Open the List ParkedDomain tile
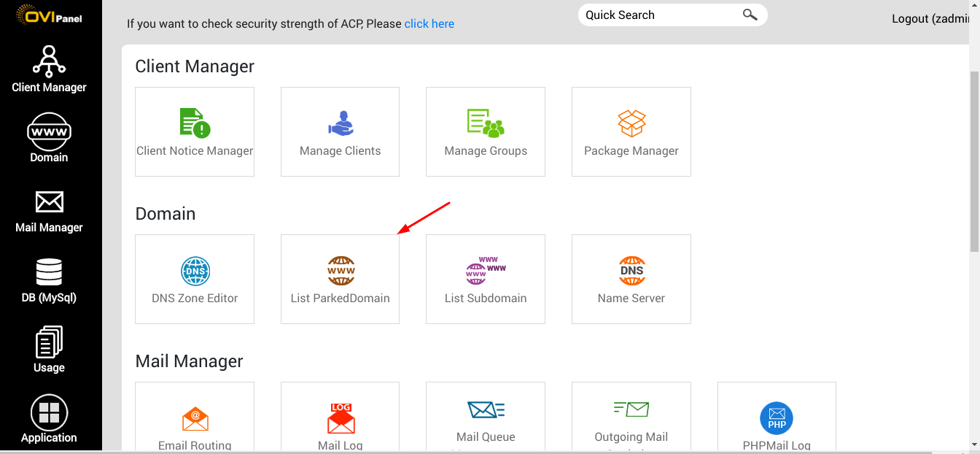The height and width of the screenshot is (454, 980). (x=340, y=280)
